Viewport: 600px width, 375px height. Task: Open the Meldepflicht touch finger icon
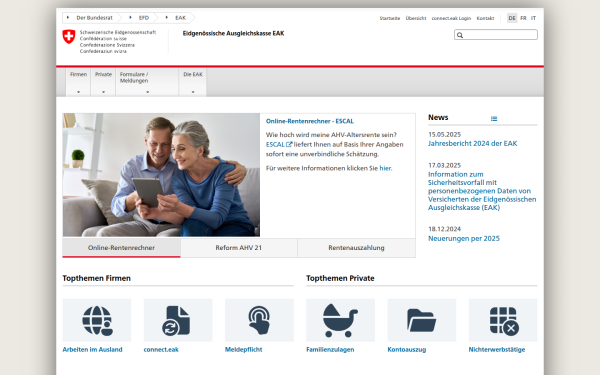click(x=259, y=320)
